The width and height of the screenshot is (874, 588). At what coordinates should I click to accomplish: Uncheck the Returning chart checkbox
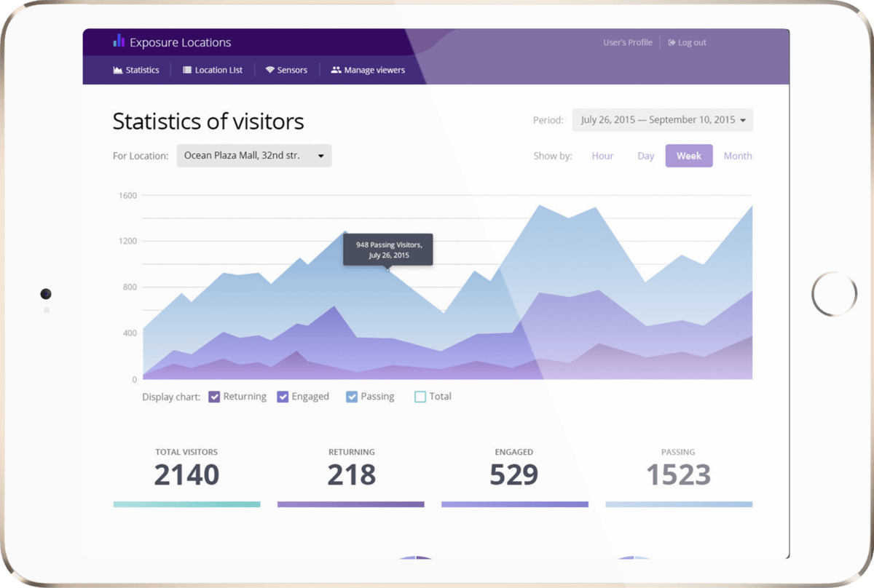214,397
